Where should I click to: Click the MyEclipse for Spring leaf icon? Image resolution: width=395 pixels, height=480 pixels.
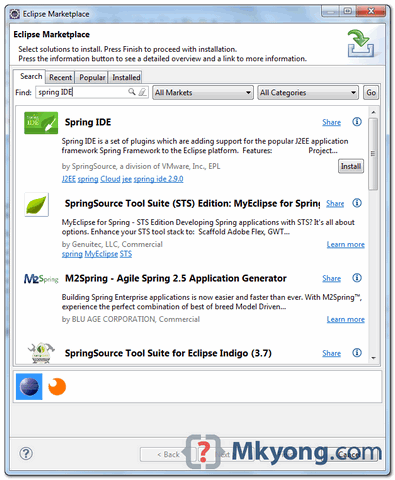[x=36, y=204]
